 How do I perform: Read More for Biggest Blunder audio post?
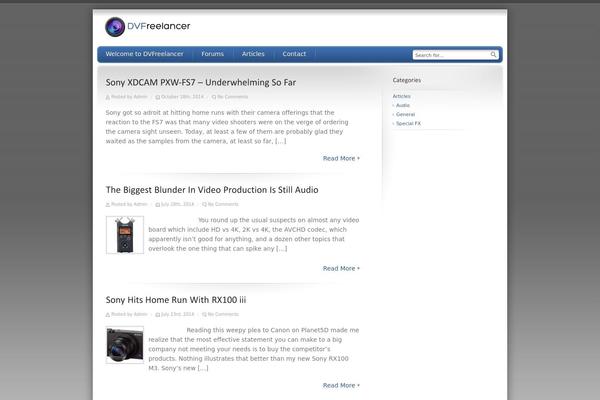click(341, 269)
